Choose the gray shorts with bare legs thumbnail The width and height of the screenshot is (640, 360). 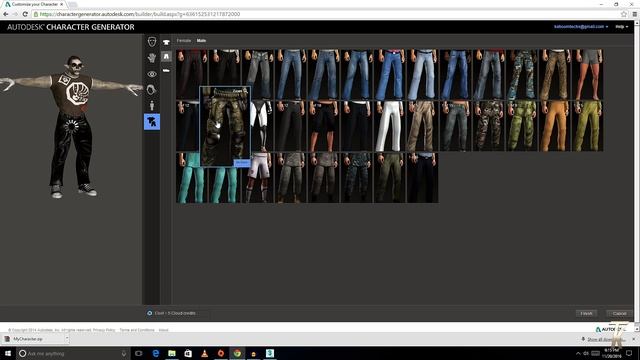(588, 75)
